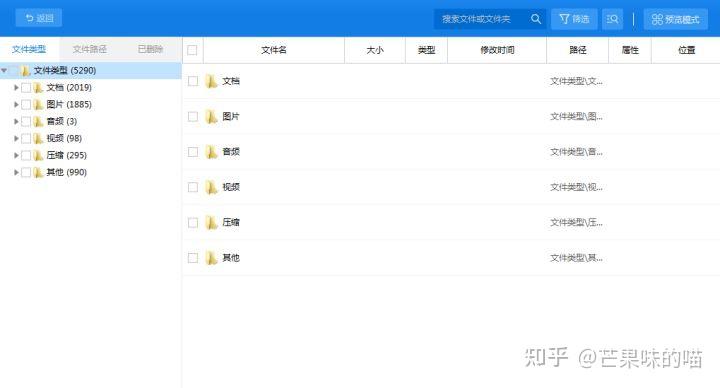Collapse the 文件类型 (5290) root node
Image resolution: width=720 pixels, height=388 pixels.
[4, 71]
